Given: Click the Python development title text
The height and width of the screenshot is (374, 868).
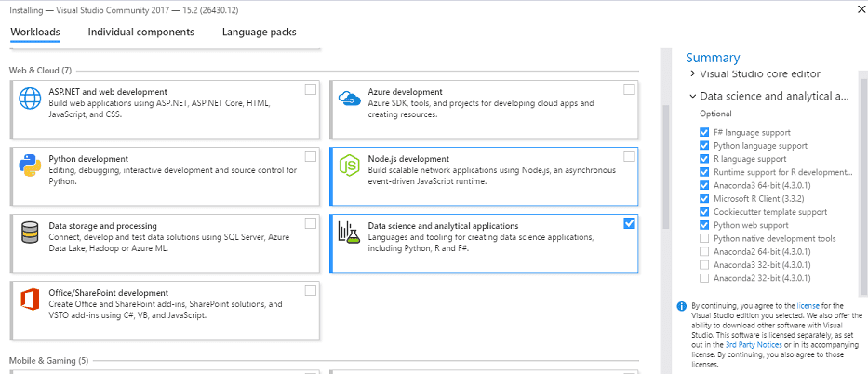Looking at the screenshot, I should tap(88, 159).
